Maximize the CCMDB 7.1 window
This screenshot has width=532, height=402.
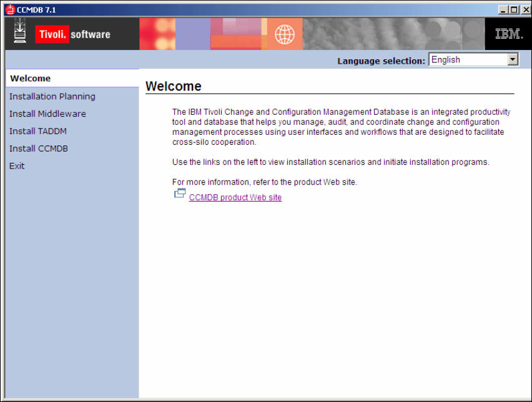tap(514, 10)
